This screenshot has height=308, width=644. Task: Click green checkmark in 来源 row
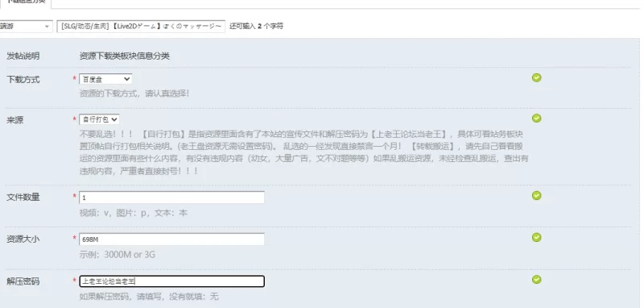(536, 119)
